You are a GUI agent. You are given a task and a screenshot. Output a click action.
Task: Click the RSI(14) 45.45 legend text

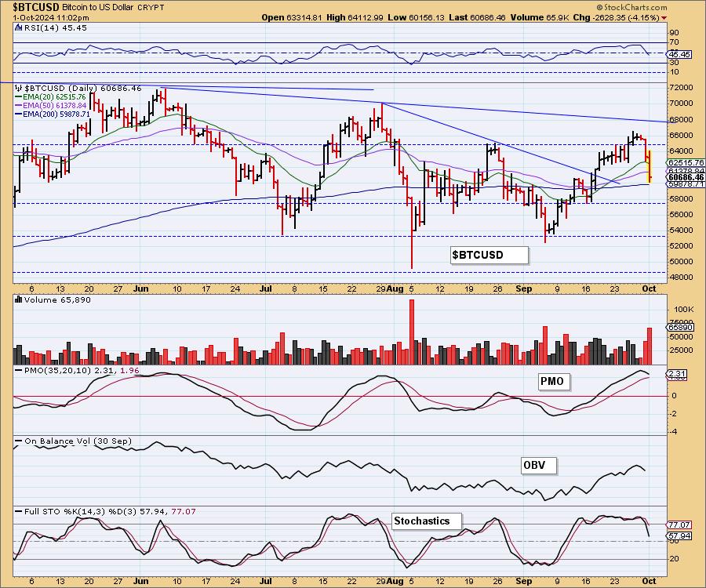pos(56,27)
